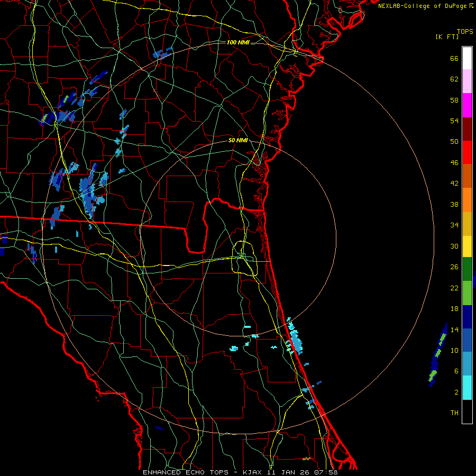This screenshot has height=476, width=476.
Task: Click the legend value "42"
Action: [454, 184]
